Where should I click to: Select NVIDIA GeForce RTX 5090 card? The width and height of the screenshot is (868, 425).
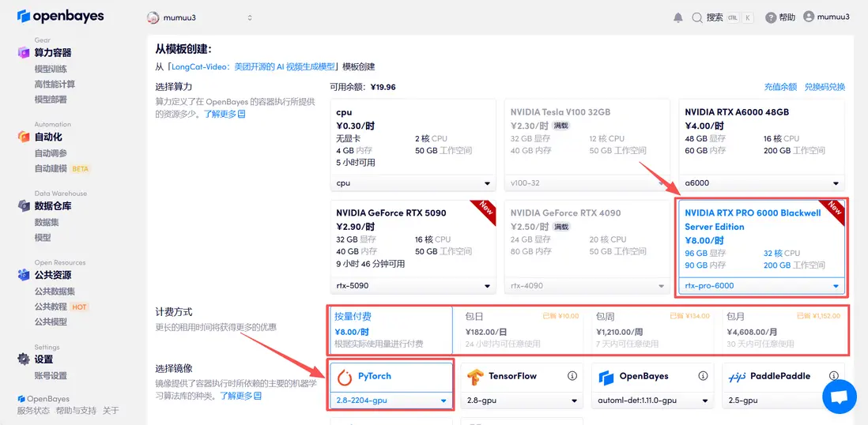[413, 246]
